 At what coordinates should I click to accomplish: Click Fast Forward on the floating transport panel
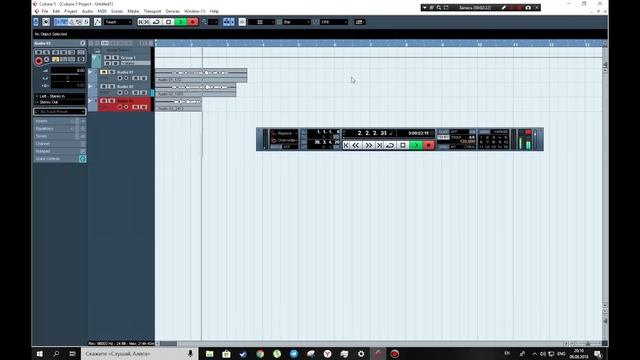point(369,145)
